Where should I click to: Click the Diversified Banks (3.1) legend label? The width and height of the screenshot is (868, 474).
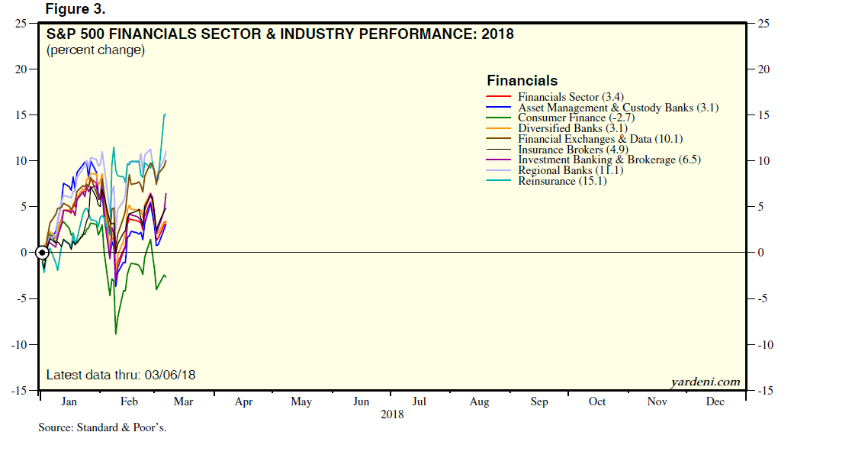tap(571, 129)
